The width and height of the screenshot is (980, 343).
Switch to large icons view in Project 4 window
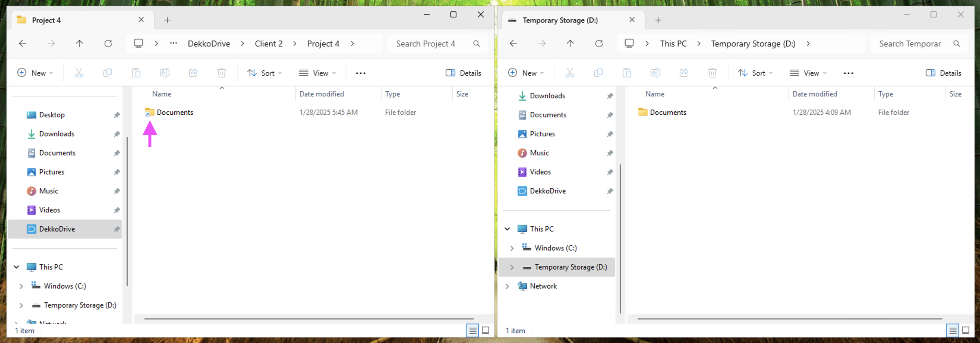486,330
